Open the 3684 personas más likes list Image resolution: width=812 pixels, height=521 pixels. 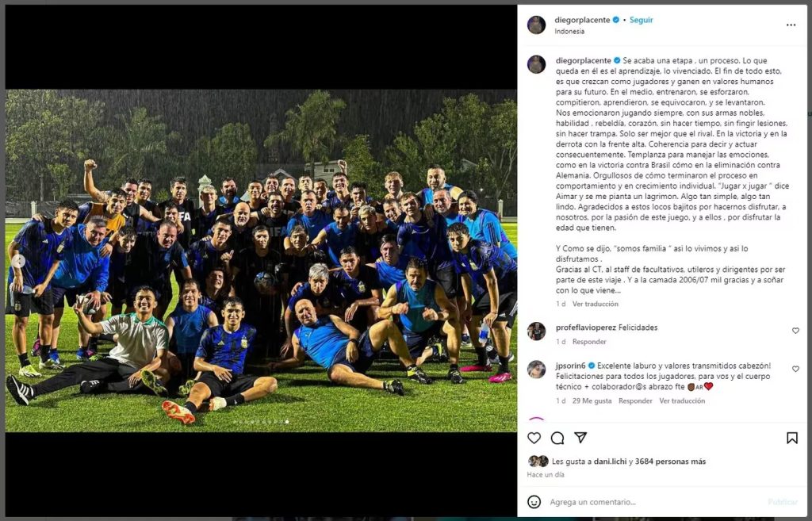(670, 461)
